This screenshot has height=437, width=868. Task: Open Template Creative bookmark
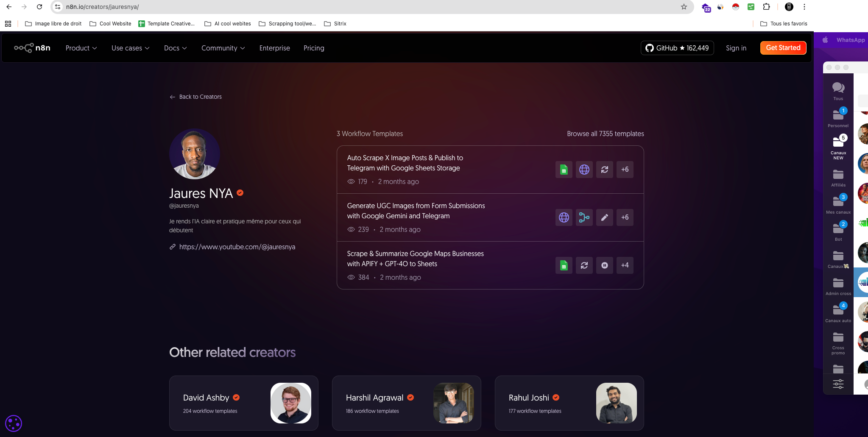click(x=167, y=24)
